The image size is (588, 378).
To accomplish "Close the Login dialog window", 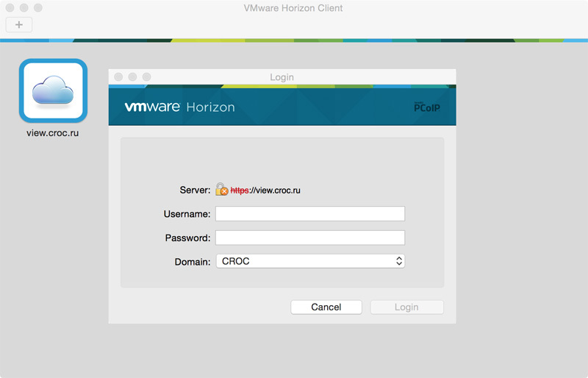I will click(x=118, y=77).
